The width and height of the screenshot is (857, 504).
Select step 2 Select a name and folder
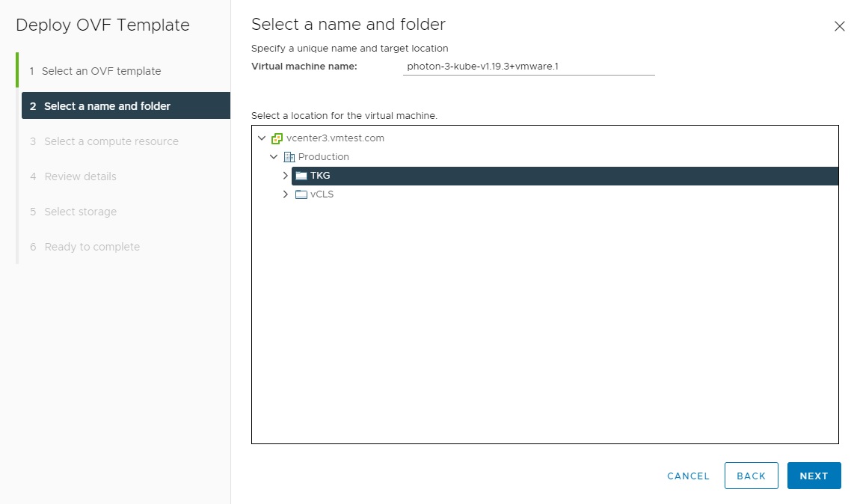(x=107, y=106)
